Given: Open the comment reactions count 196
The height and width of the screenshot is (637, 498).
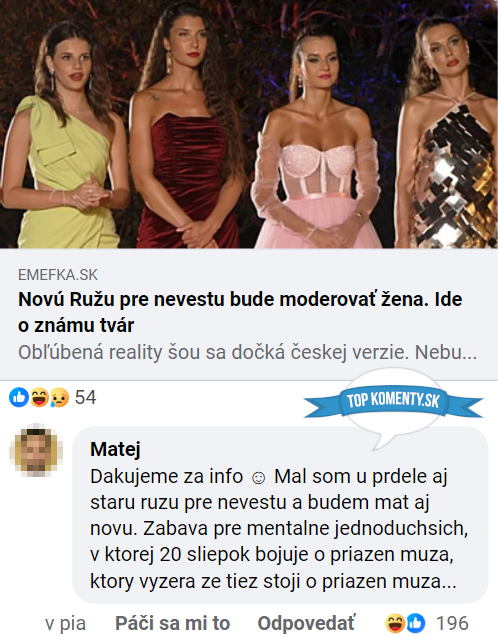Looking at the screenshot, I should (452, 623).
